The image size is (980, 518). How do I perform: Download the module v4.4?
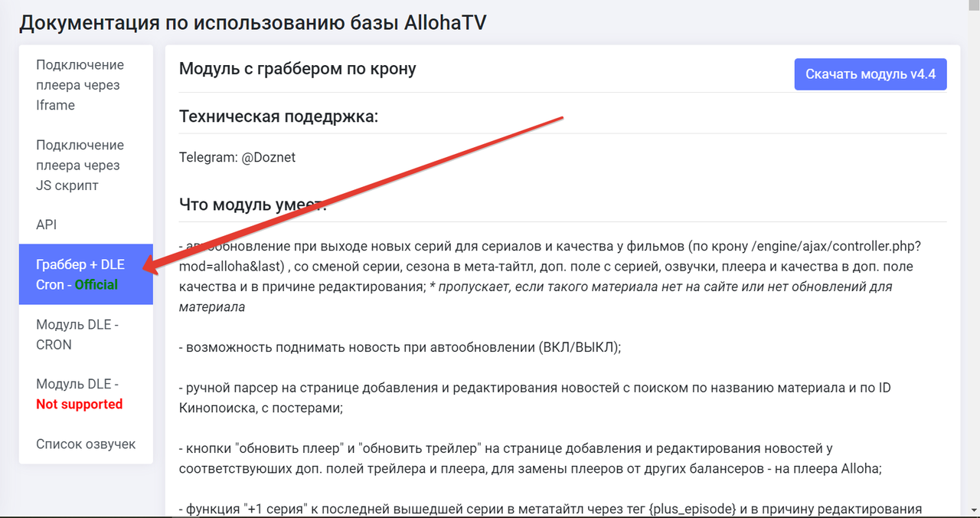pos(871,74)
